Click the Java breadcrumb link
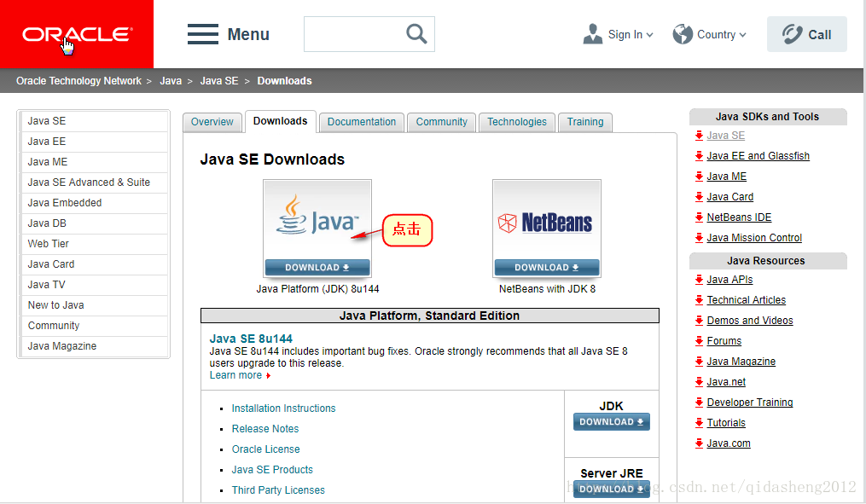 (x=171, y=81)
